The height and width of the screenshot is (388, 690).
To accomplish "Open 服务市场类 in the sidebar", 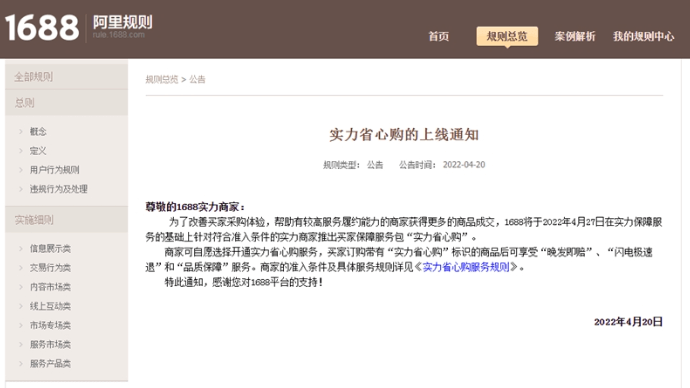I will pyautogui.click(x=50, y=344).
